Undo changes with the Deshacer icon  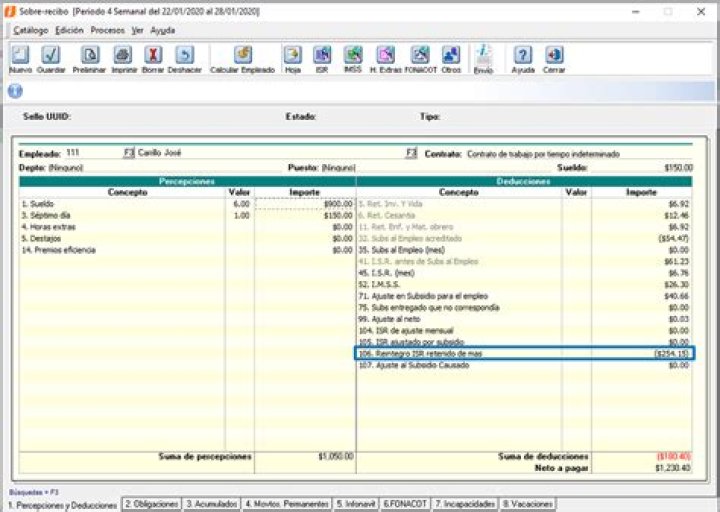point(185,56)
